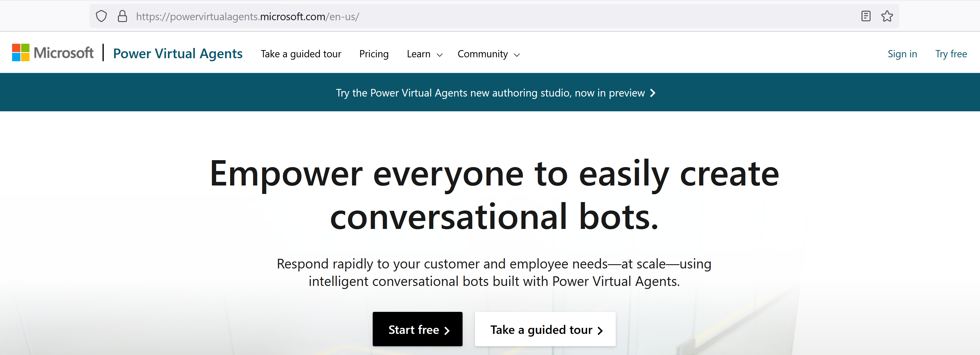Viewport: 980px width, 355px height.
Task: Click the tracking protection shield icon
Action: pyautogui.click(x=101, y=16)
